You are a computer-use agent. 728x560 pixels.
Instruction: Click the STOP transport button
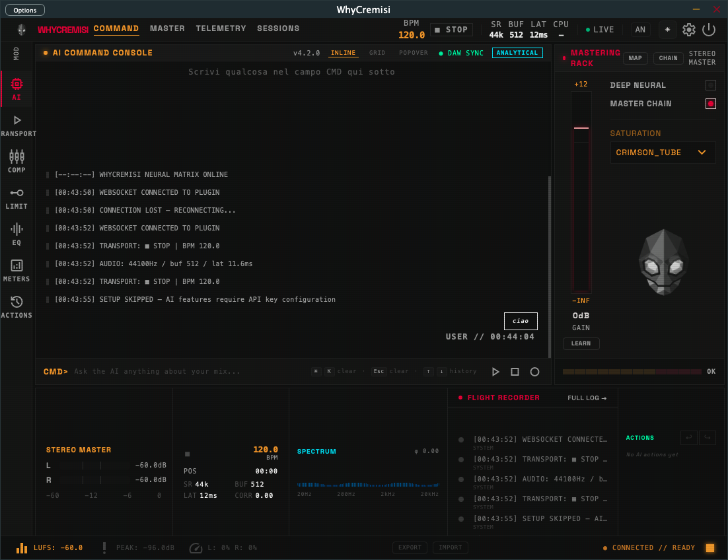451,30
